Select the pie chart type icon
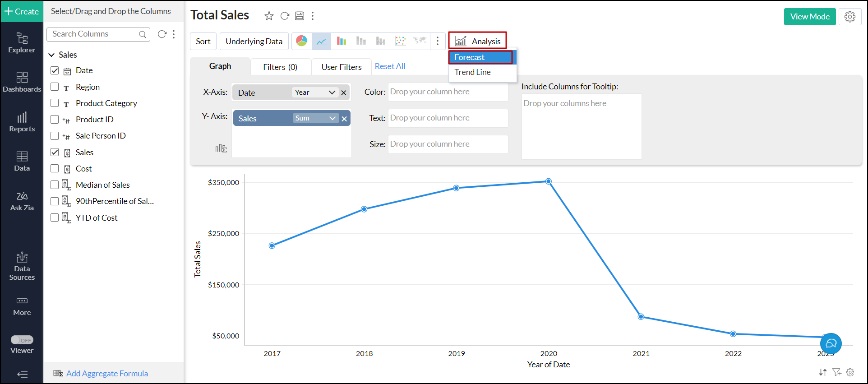 tap(301, 41)
